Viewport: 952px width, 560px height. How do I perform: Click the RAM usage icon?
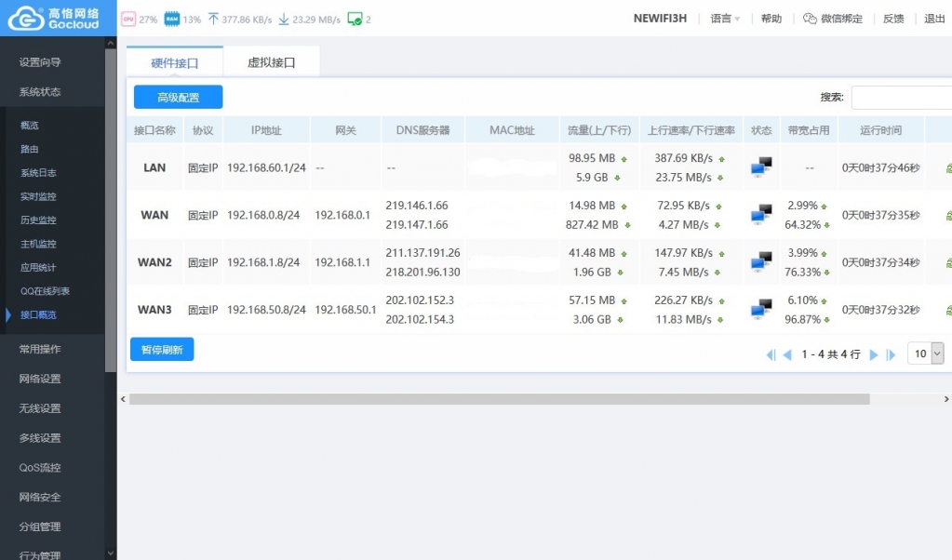(171, 19)
